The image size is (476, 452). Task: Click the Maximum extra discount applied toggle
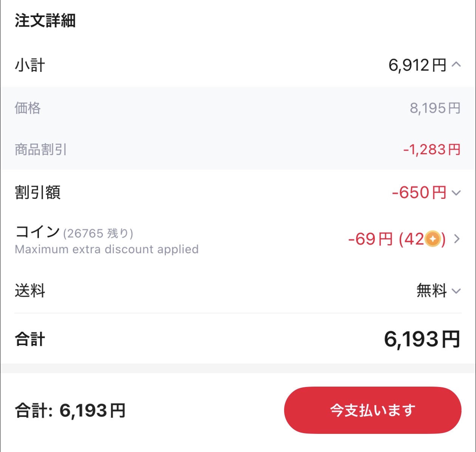pyautogui.click(x=106, y=249)
